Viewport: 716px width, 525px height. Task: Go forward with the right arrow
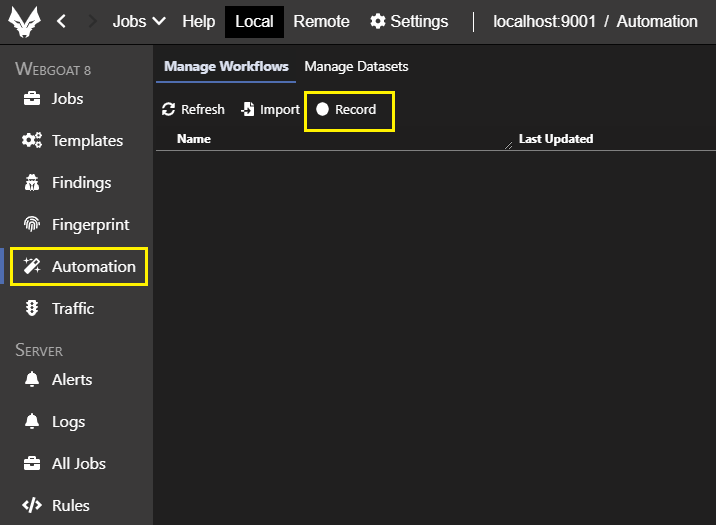[x=92, y=21]
